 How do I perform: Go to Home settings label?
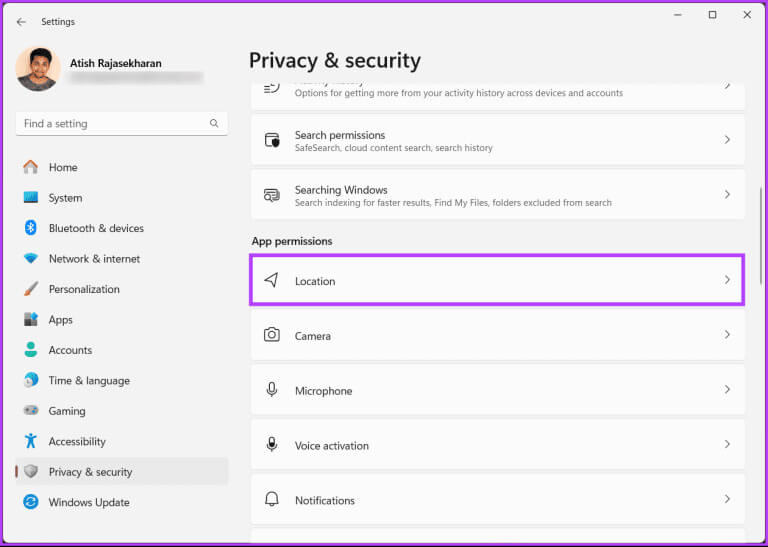pos(63,167)
